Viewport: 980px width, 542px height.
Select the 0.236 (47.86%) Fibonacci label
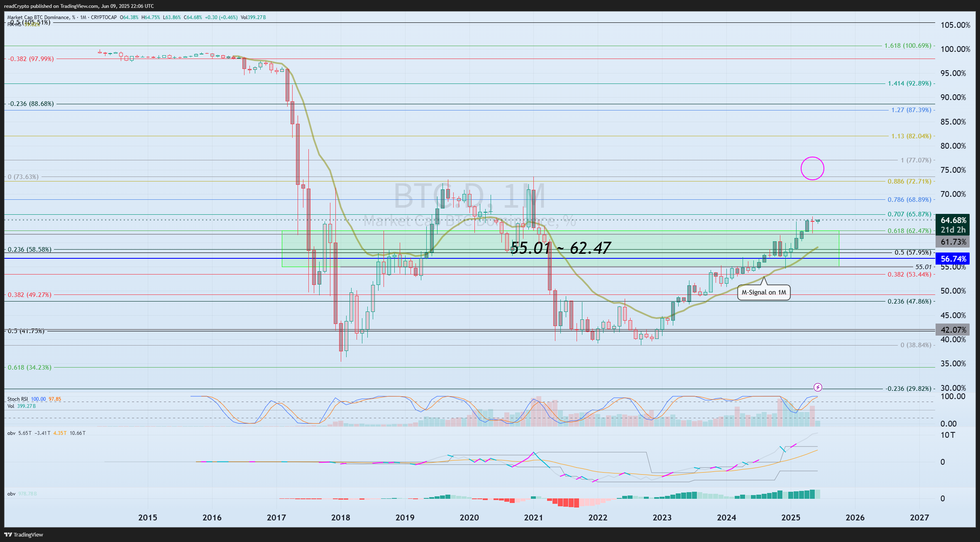909,302
